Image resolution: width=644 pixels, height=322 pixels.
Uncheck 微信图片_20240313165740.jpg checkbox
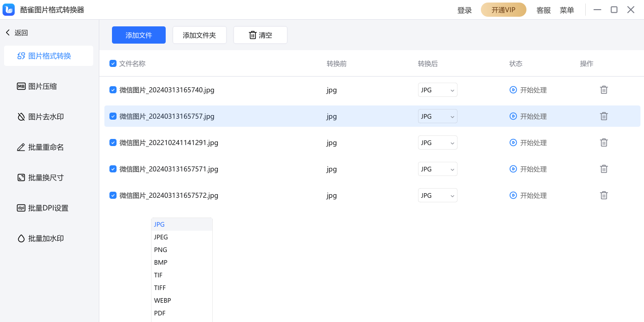[x=113, y=90]
